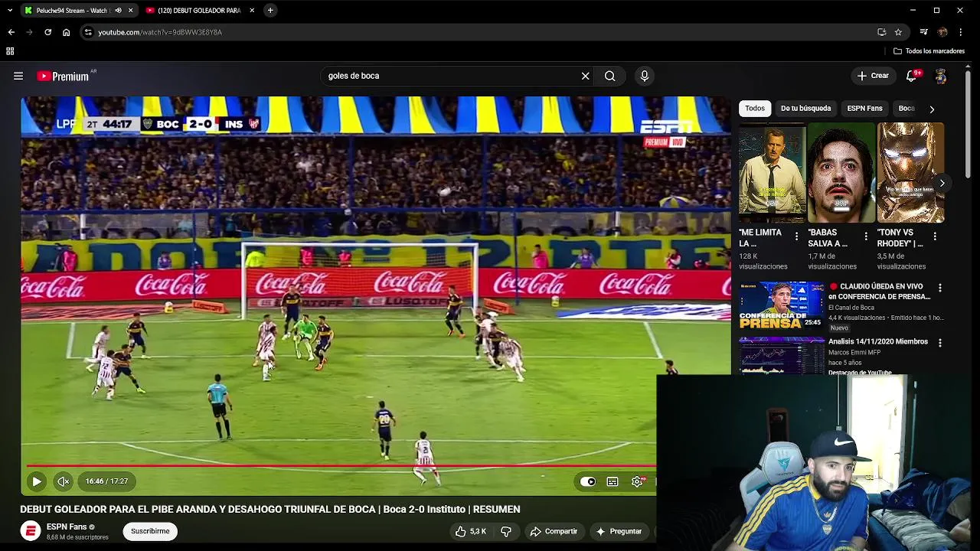
Task: Click 'El Canal de Boca' channel name
Action: point(851,308)
